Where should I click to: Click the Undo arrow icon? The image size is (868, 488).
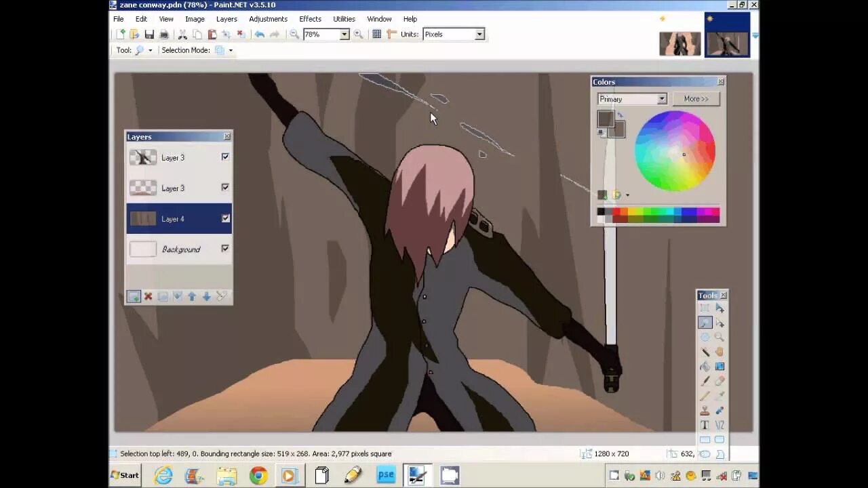click(259, 35)
